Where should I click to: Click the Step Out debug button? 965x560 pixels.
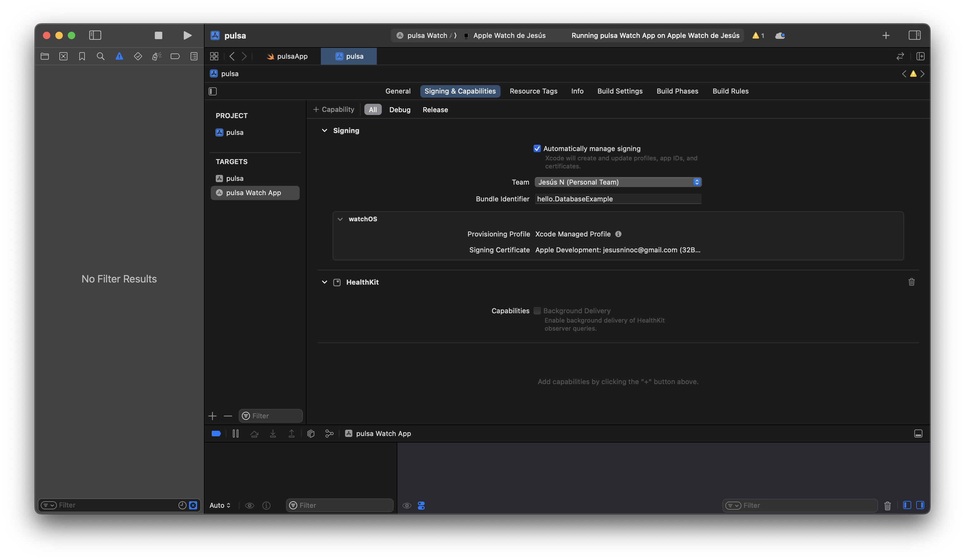pos(291,433)
